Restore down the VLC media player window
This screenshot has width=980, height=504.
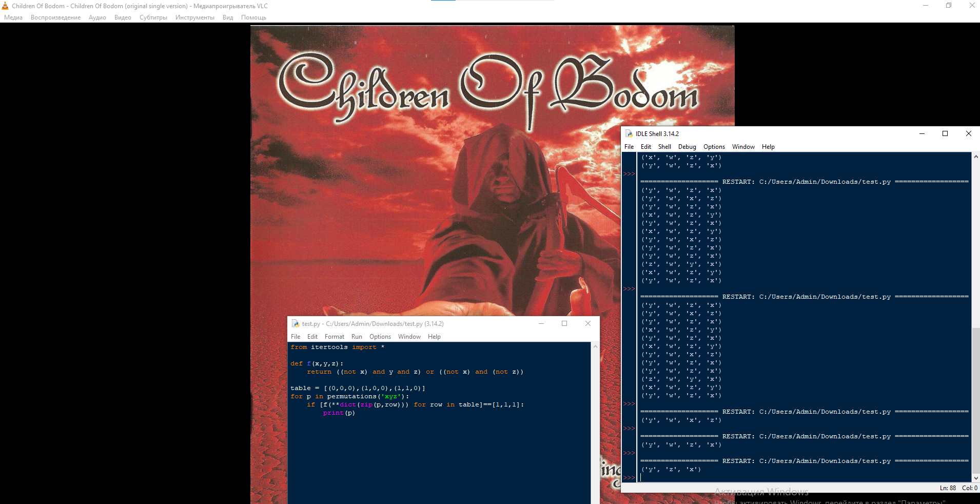tap(949, 6)
